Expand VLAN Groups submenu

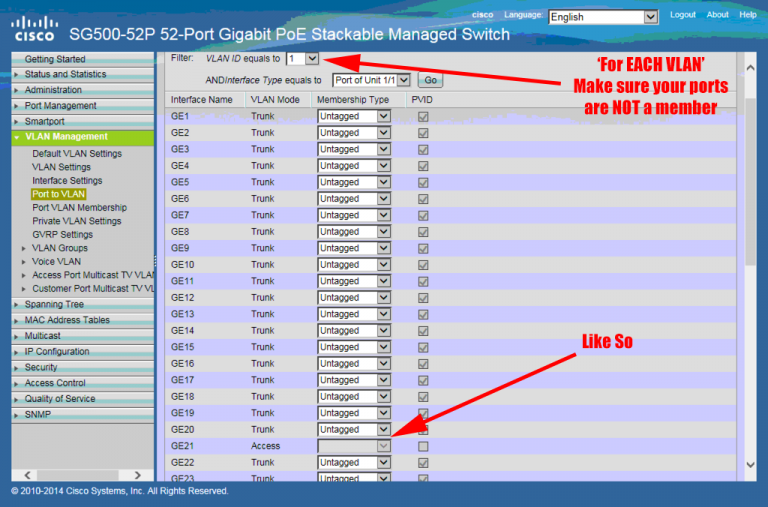click(x=59, y=248)
